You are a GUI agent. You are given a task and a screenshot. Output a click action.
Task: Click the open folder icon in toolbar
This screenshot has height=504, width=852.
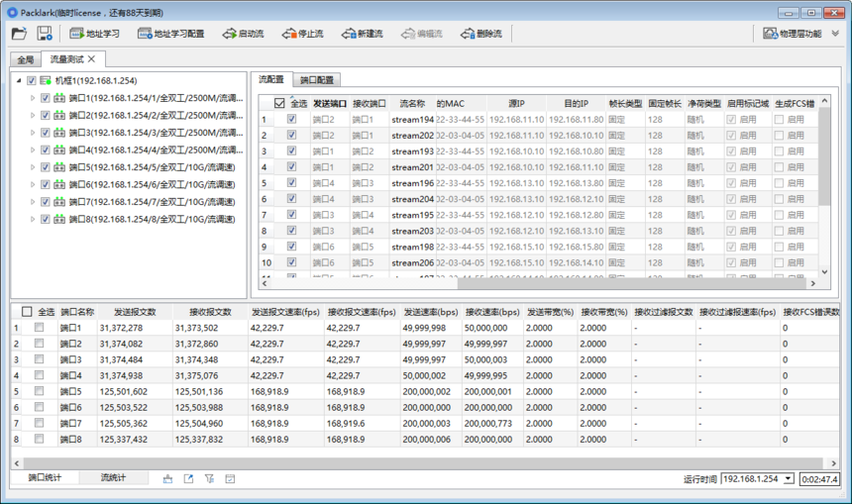(19, 34)
